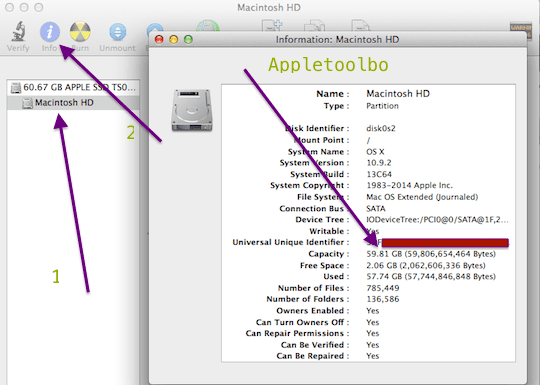Click the connection bus value SATA
This screenshot has width=540, height=385.
coord(376,208)
